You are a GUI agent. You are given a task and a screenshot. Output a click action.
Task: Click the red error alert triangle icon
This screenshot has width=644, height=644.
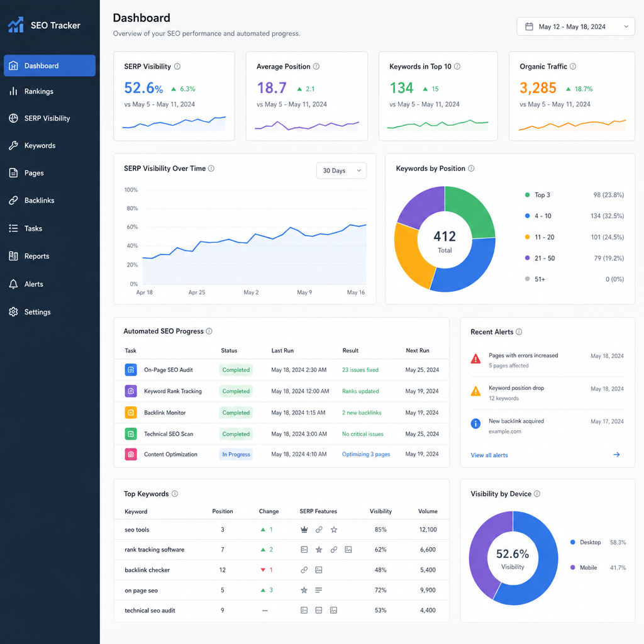(x=475, y=359)
